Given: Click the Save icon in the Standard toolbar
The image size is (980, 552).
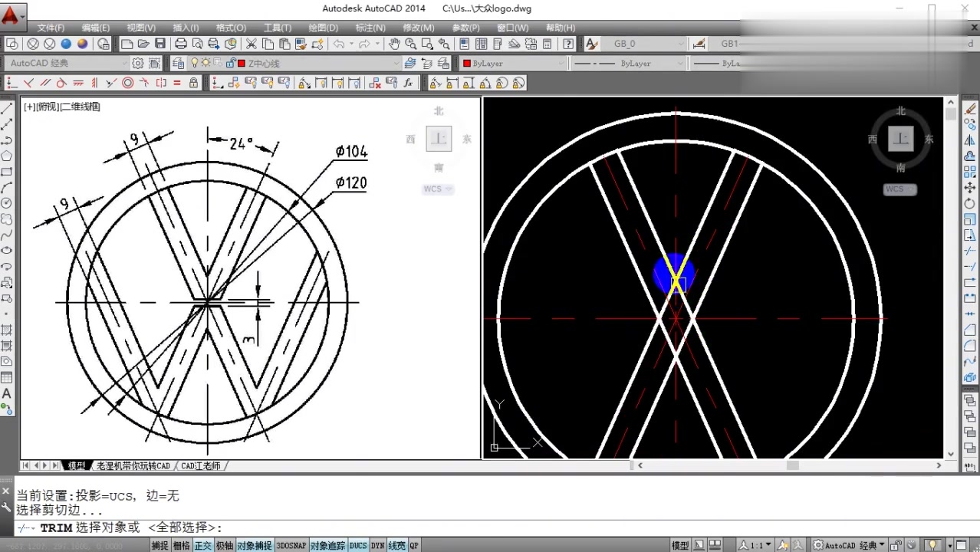Looking at the screenshot, I should pyautogui.click(x=159, y=44).
